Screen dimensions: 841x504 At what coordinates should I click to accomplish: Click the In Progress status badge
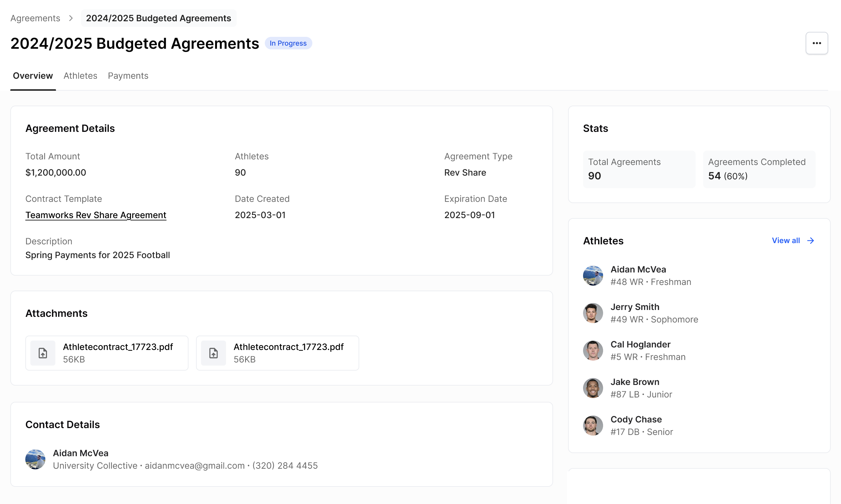click(288, 43)
